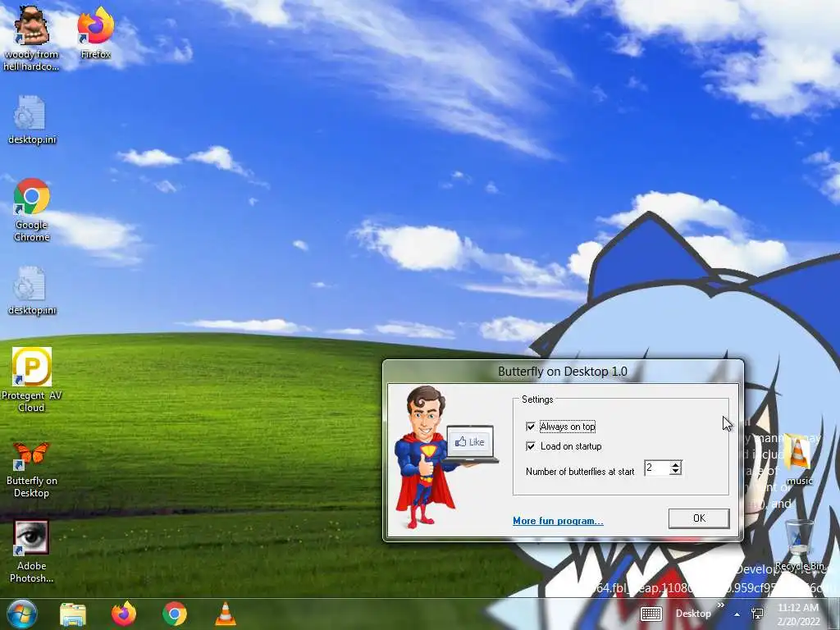Open the Adobe Photoshop desktop shortcut
840x630 pixels.
click(x=32, y=552)
